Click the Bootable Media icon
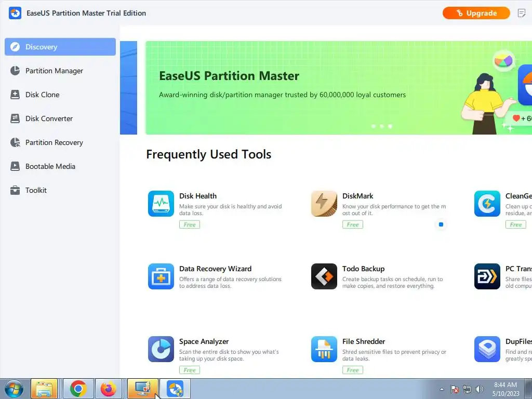 coord(15,166)
